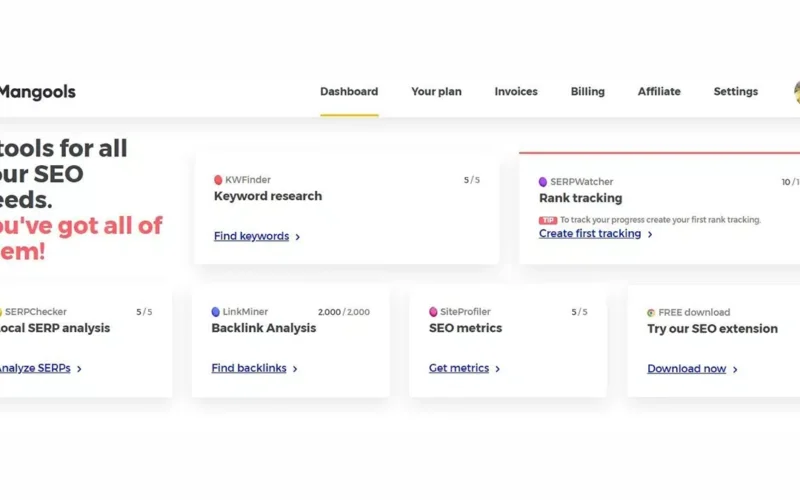This screenshot has height=500, width=800.
Task: Click the Chrome icon beside FREE download
Action: 651,313
